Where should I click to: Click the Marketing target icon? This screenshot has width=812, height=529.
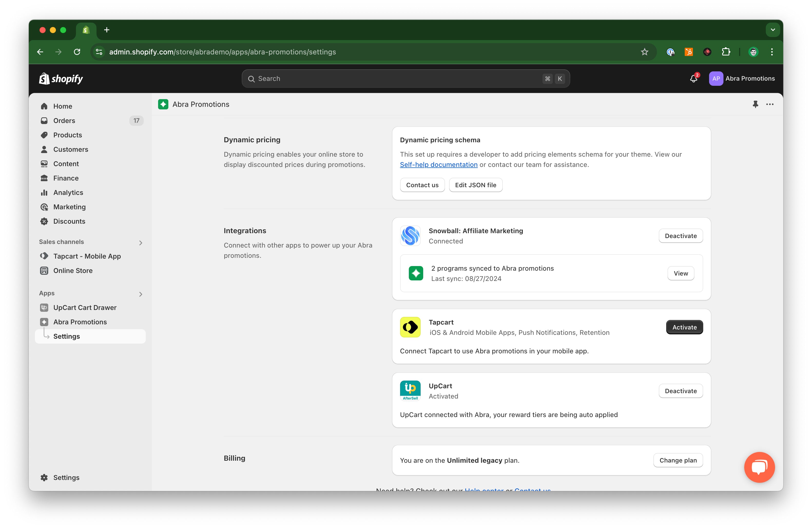click(44, 207)
